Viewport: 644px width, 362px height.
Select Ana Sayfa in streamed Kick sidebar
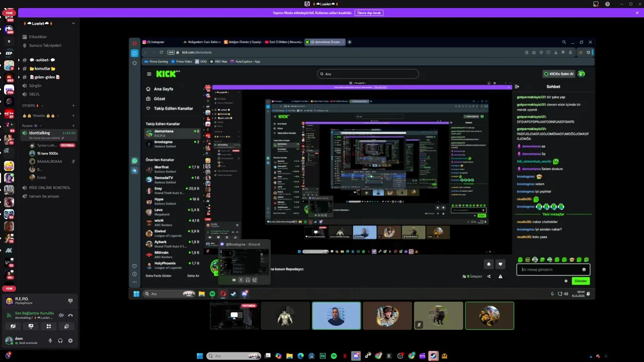pyautogui.click(x=164, y=89)
